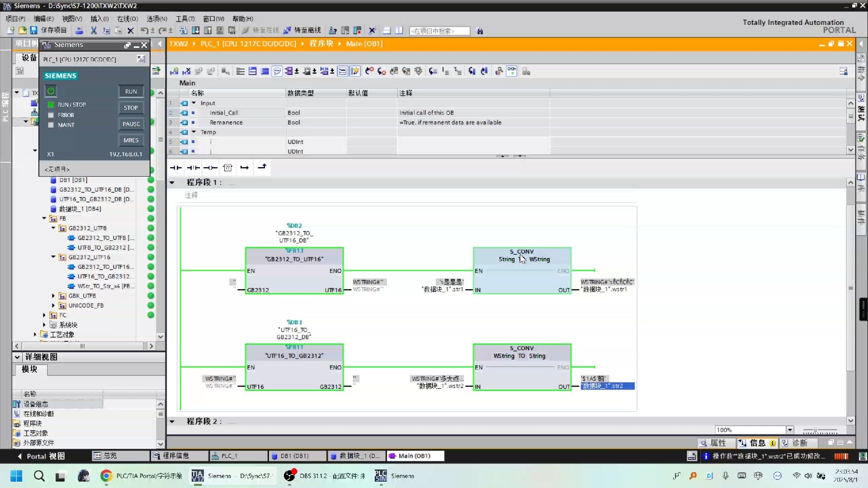The width and height of the screenshot is (868, 488).
Task: Click the Save project (保存项目) icon
Action: click(33, 30)
